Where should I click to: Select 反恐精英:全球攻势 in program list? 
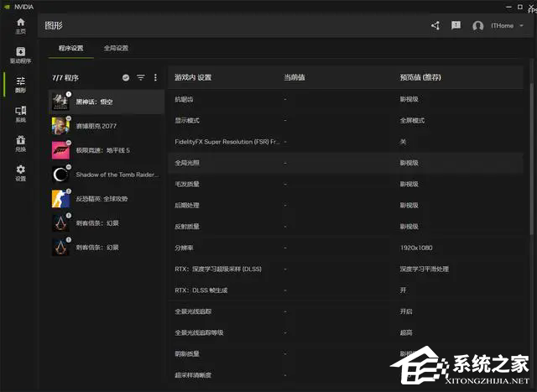click(x=107, y=199)
